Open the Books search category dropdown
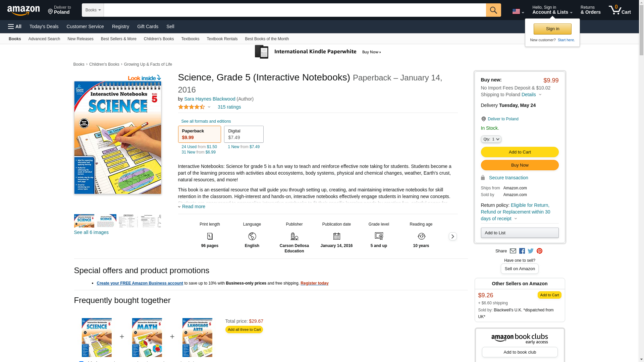The height and width of the screenshot is (362, 644). [x=93, y=10]
